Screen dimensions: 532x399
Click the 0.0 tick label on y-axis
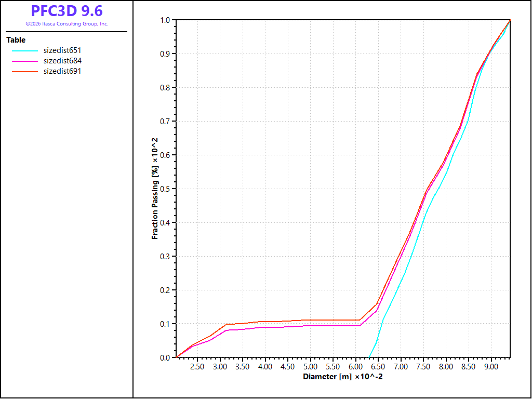coord(165,357)
